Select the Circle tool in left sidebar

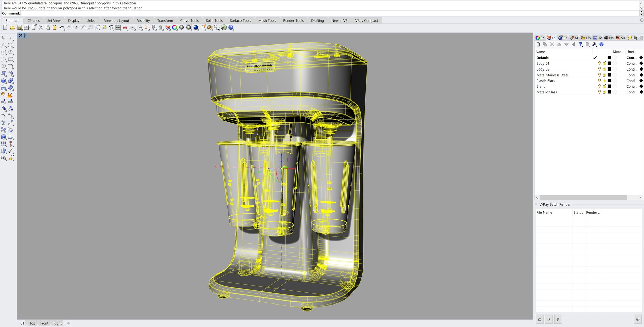click(x=4, y=52)
